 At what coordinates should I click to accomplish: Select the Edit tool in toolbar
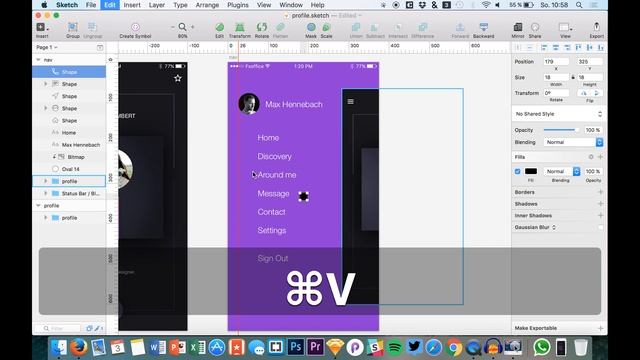tap(220, 27)
